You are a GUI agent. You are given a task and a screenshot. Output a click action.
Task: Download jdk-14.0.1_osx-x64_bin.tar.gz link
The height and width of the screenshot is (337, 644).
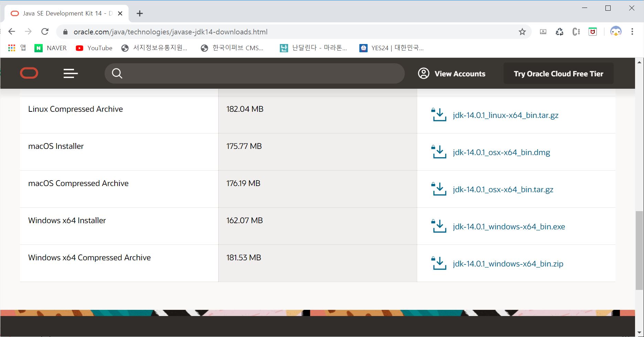pos(503,189)
